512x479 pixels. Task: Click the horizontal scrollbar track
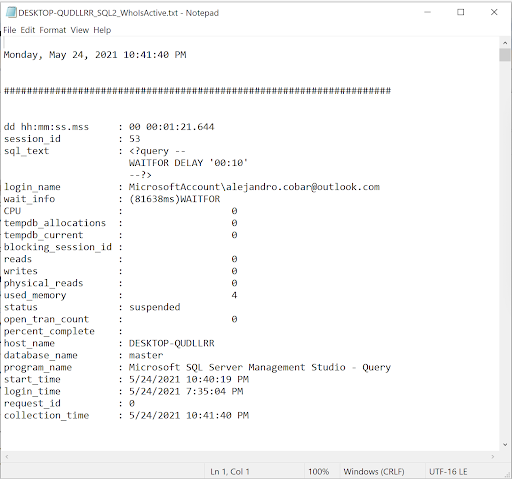[x=250, y=456]
